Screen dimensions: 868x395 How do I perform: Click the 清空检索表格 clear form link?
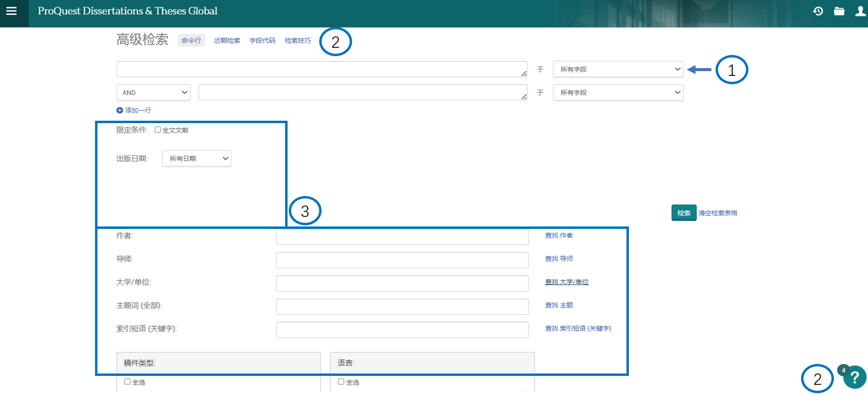tap(717, 213)
